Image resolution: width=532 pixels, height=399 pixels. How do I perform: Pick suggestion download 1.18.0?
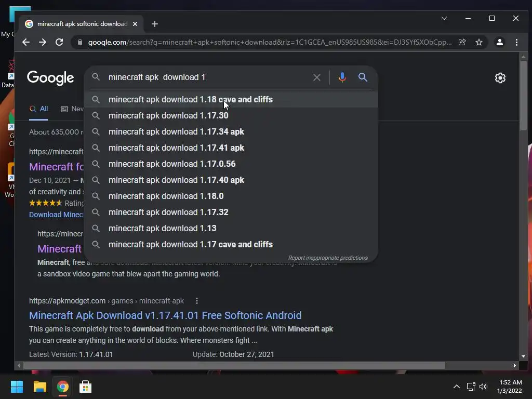point(231,196)
